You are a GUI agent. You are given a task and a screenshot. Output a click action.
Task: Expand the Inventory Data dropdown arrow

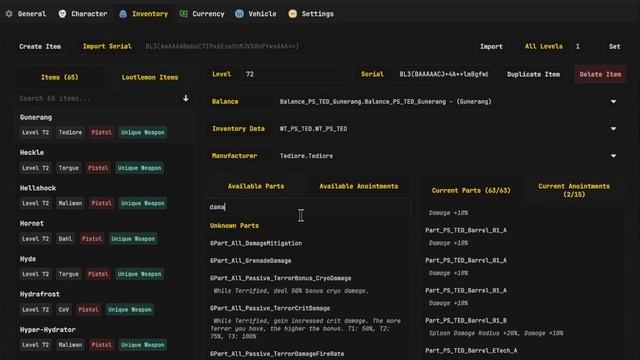613,129
